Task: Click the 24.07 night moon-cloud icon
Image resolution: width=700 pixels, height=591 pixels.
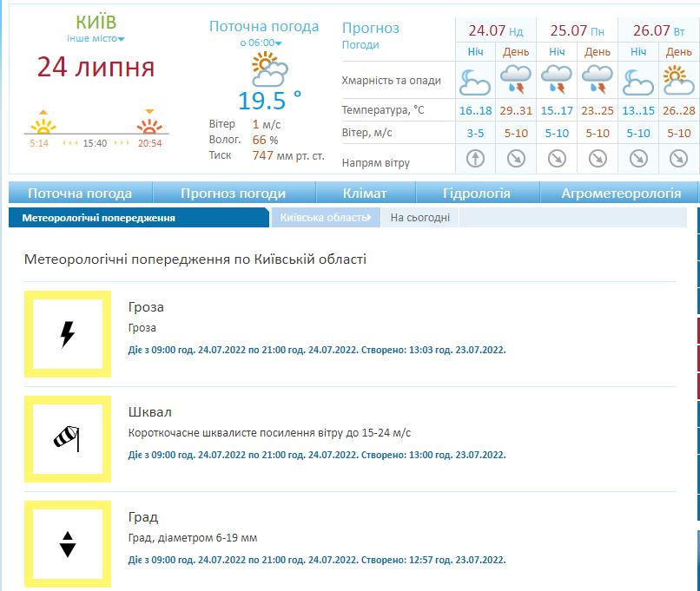Action: 475,81
